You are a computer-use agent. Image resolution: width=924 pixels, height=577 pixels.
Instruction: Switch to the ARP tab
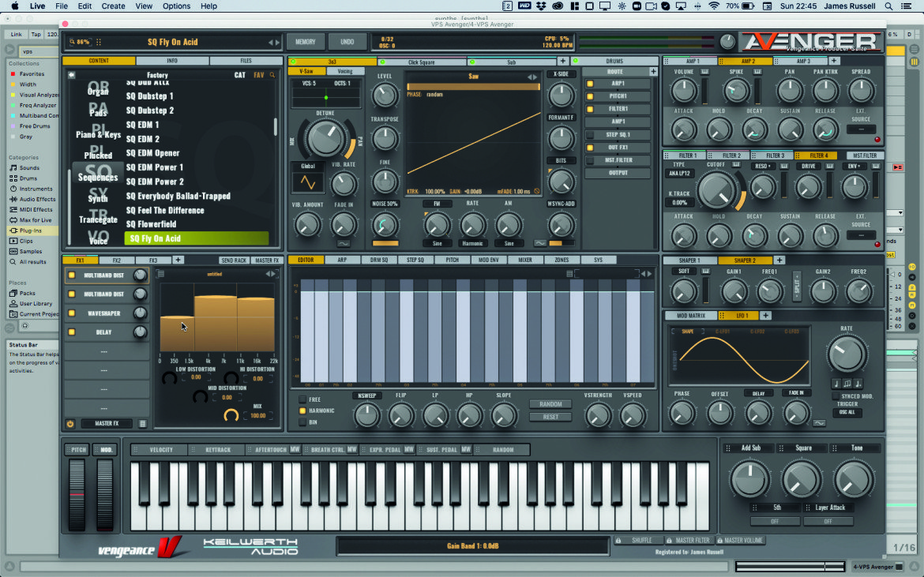(342, 260)
